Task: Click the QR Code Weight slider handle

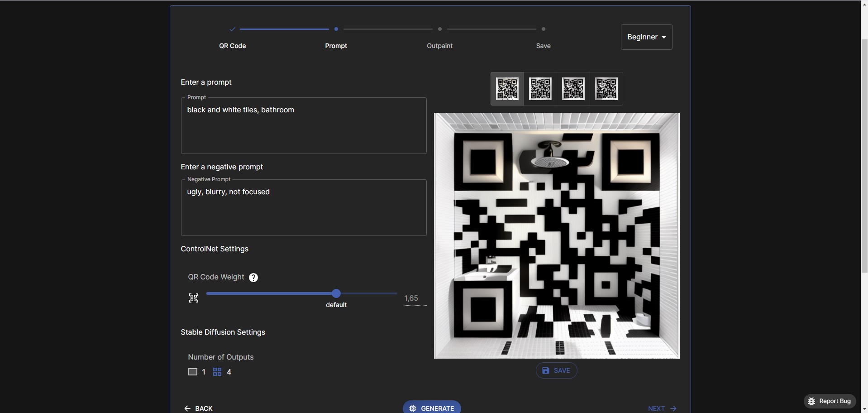Action: 336,293
